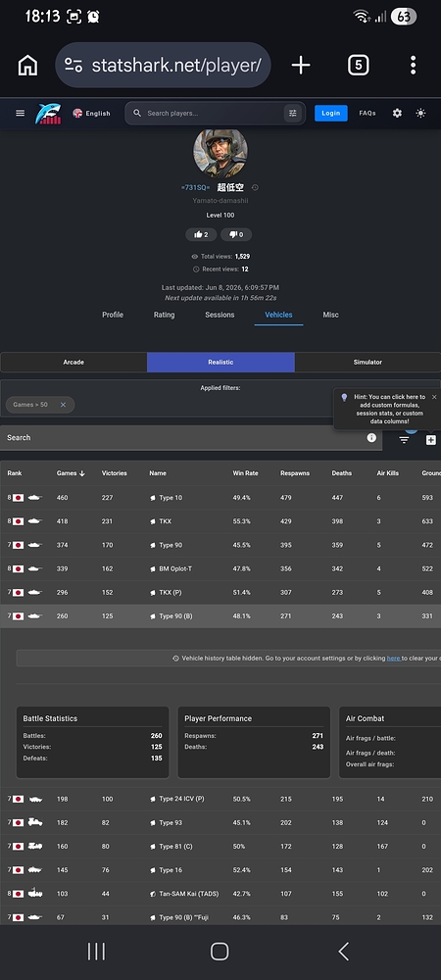This screenshot has width=441, height=980.
Task: Open the hamburger navigation menu
Action: [x=20, y=113]
